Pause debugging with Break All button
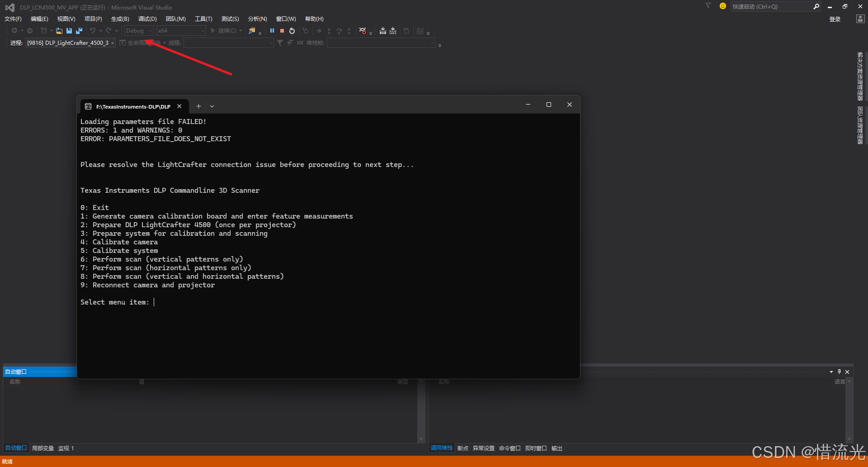This screenshot has height=467, width=868. coord(272,31)
